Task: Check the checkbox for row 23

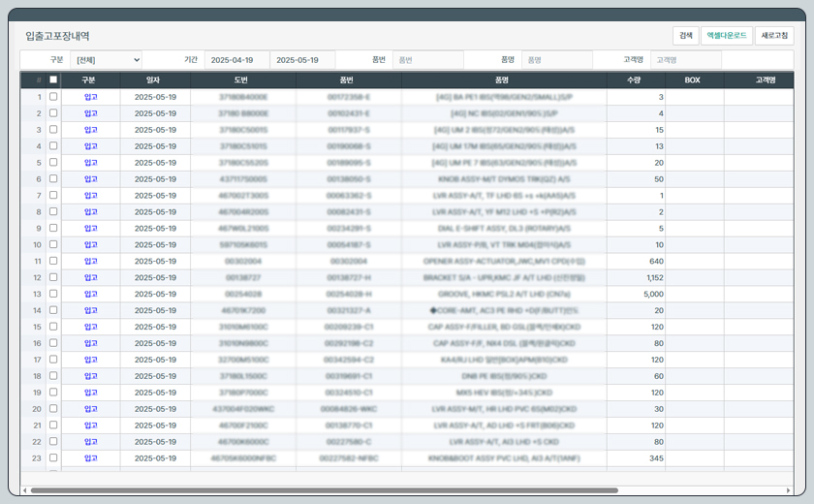Action: pyautogui.click(x=53, y=457)
